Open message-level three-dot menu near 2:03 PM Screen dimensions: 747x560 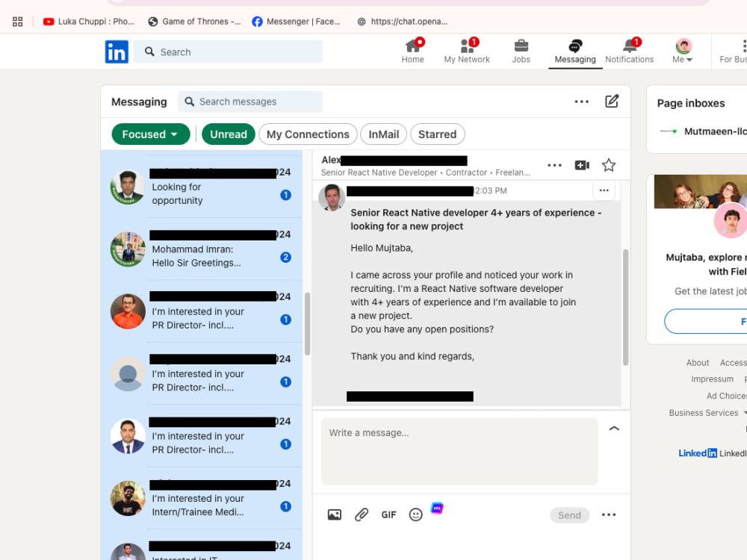[x=604, y=190]
